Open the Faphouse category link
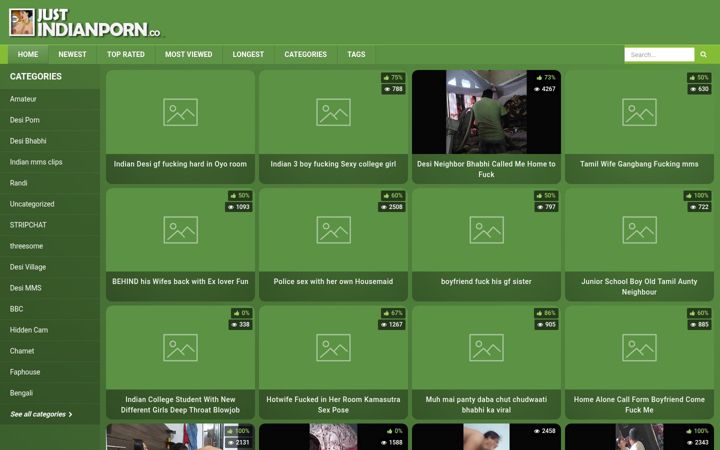Image resolution: width=720 pixels, height=450 pixels. click(50, 372)
